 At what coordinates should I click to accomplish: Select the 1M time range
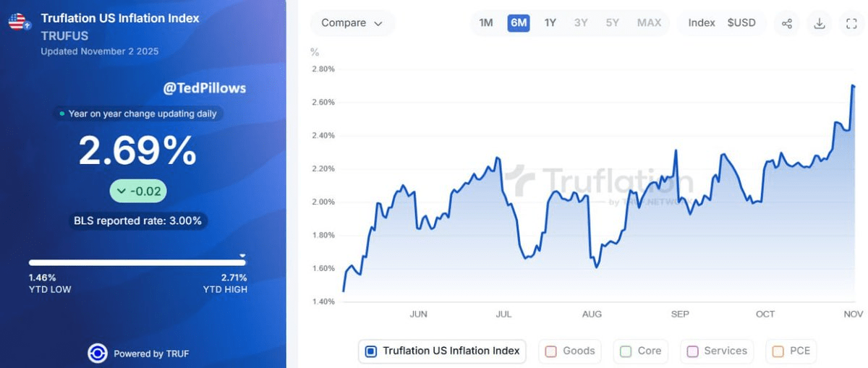[486, 23]
